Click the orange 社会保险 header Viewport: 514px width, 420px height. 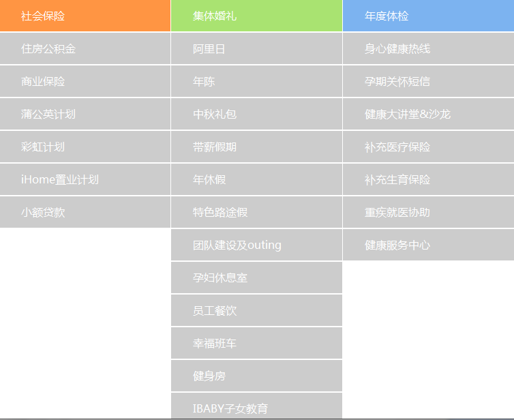tap(85, 16)
